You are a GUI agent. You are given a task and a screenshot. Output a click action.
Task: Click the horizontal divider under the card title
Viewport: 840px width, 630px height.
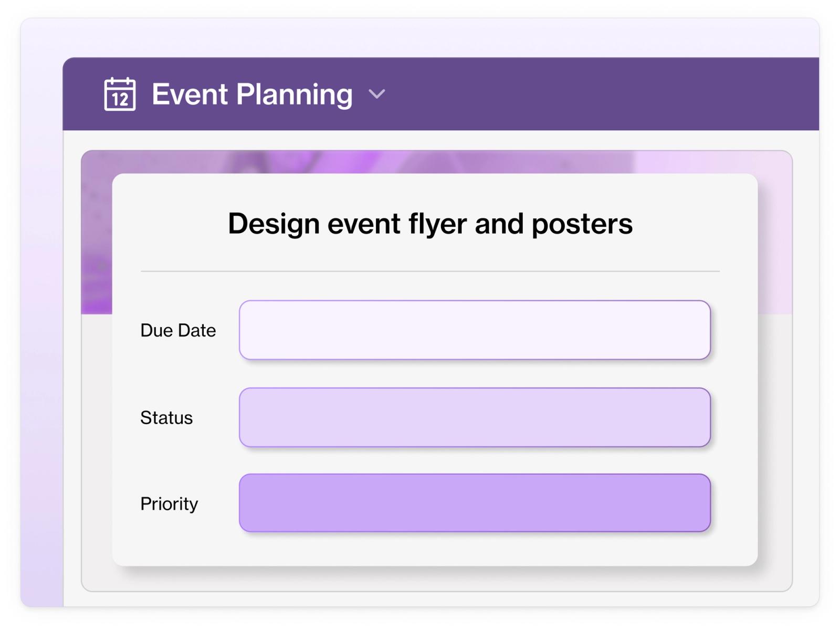[x=430, y=271]
